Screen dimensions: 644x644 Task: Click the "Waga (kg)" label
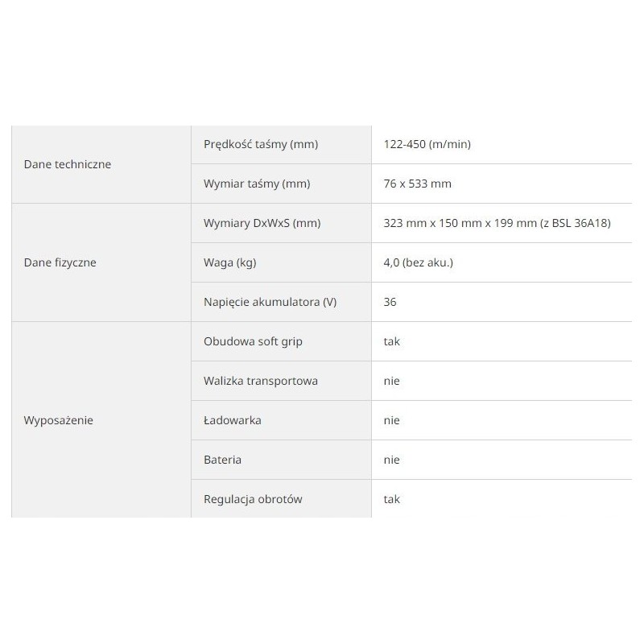230,262
